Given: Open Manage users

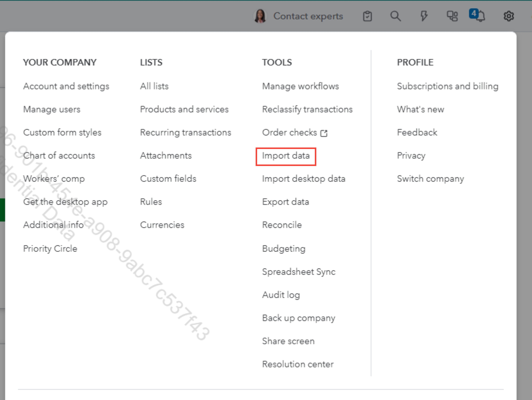Looking at the screenshot, I should 52,109.
